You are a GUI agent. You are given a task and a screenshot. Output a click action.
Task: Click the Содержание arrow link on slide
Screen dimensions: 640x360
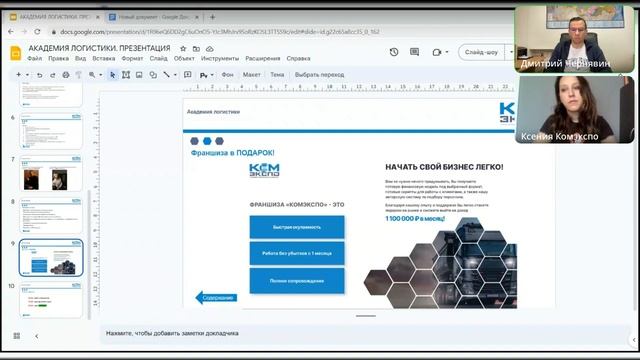[216, 298]
